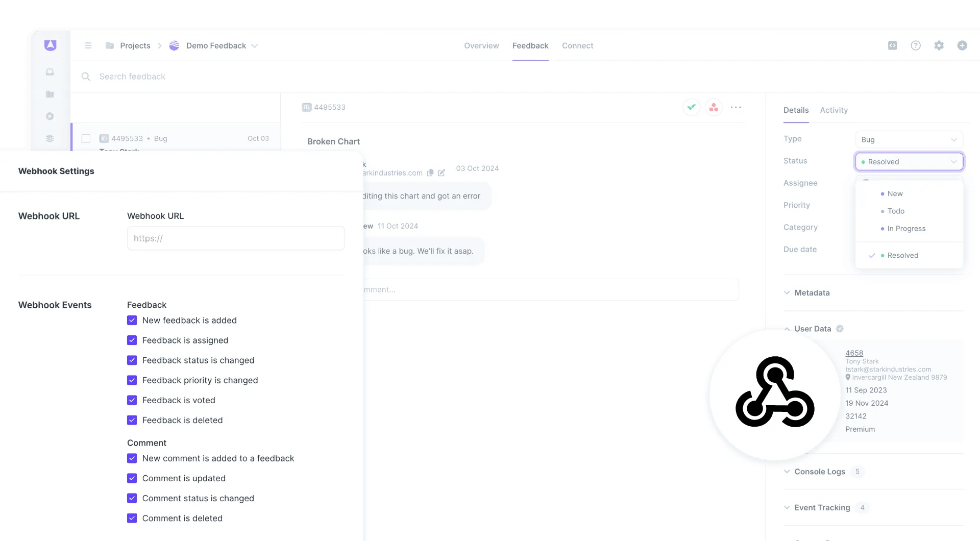Open the session replays sidebar icon
Screen dimensions: 980x541
pyautogui.click(x=50, y=116)
